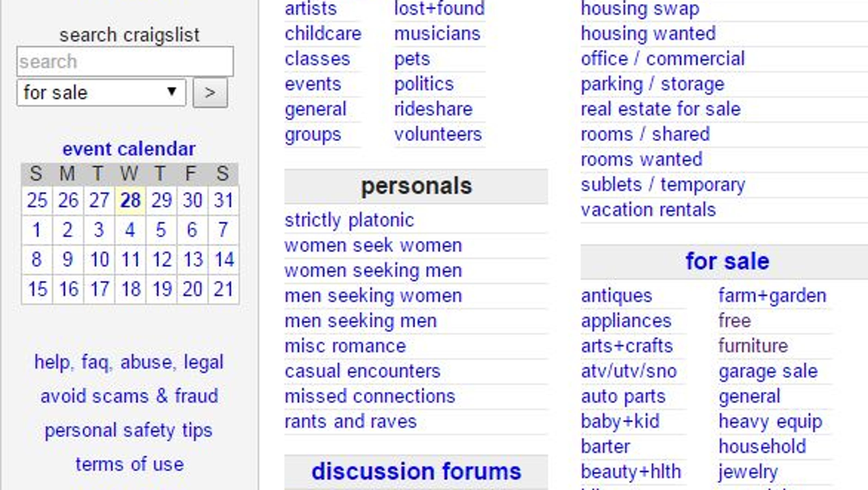Select calendar date 25
This screenshot has width=868, height=490.
(x=37, y=201)
